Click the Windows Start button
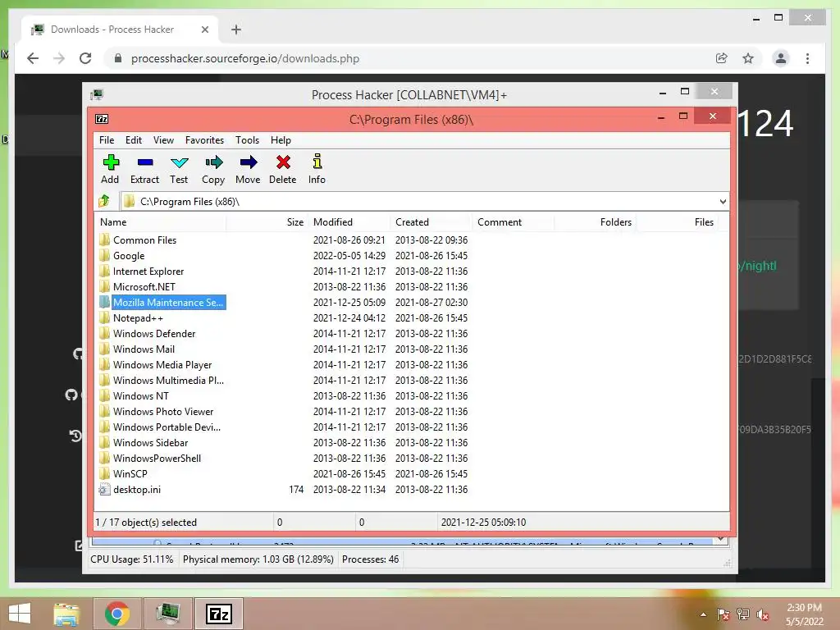 [20, 614]
